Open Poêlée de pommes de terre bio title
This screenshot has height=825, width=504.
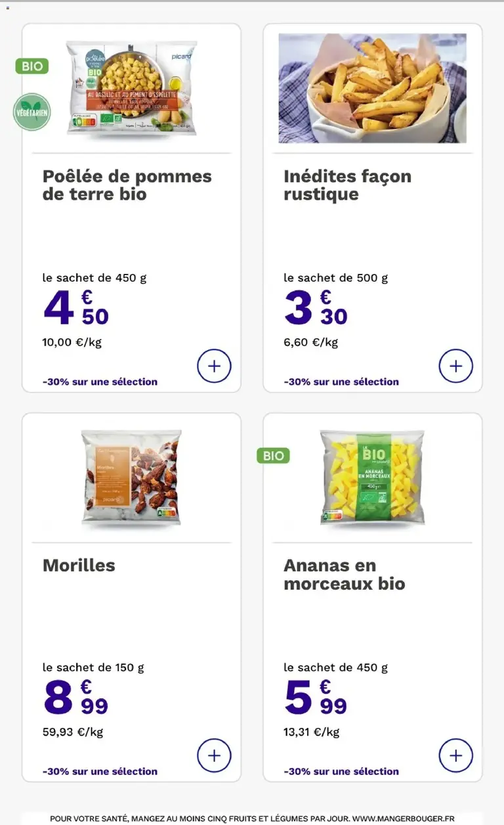(127, 185)
